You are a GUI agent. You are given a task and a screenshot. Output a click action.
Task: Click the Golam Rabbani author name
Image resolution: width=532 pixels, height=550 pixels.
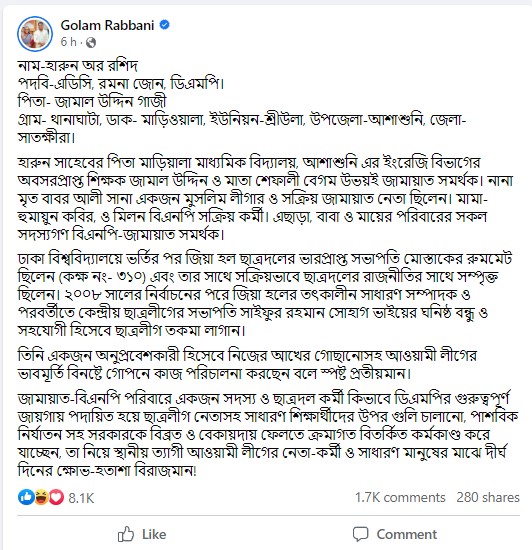tap(107, 25)
